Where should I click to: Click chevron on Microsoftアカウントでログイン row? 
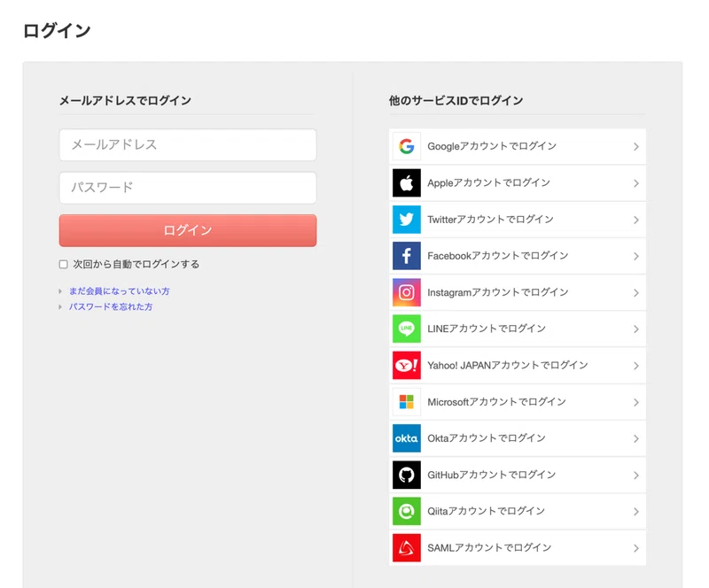636,402
